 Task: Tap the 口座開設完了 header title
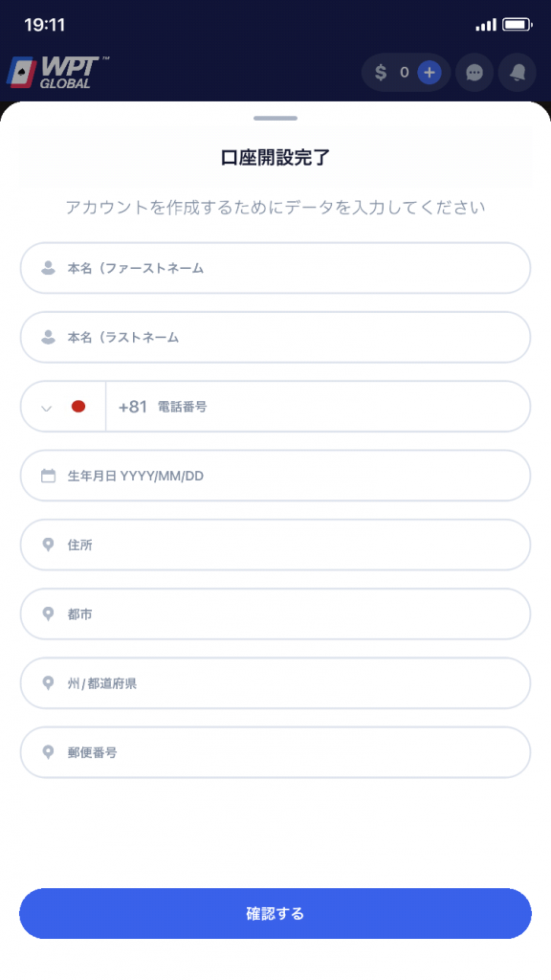tap(275, 158)
